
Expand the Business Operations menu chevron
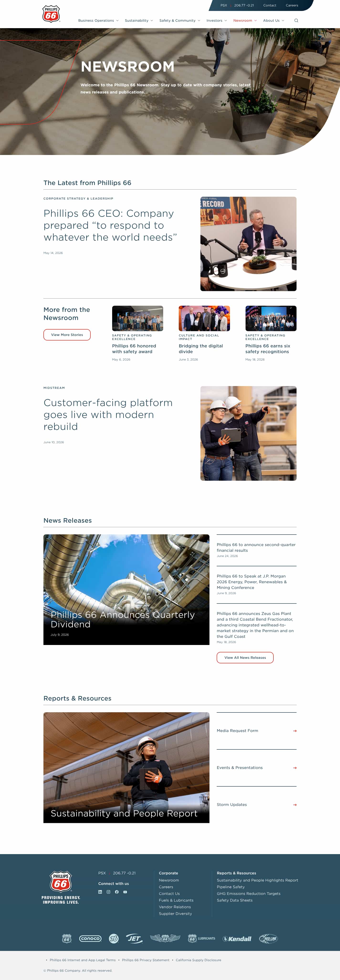coord(117,21)
